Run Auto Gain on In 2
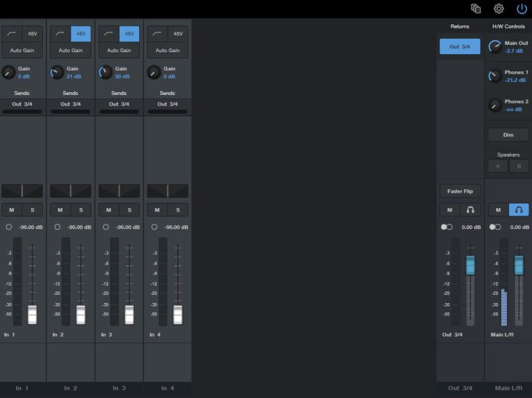The image size is (532, 398). [71, 50]
